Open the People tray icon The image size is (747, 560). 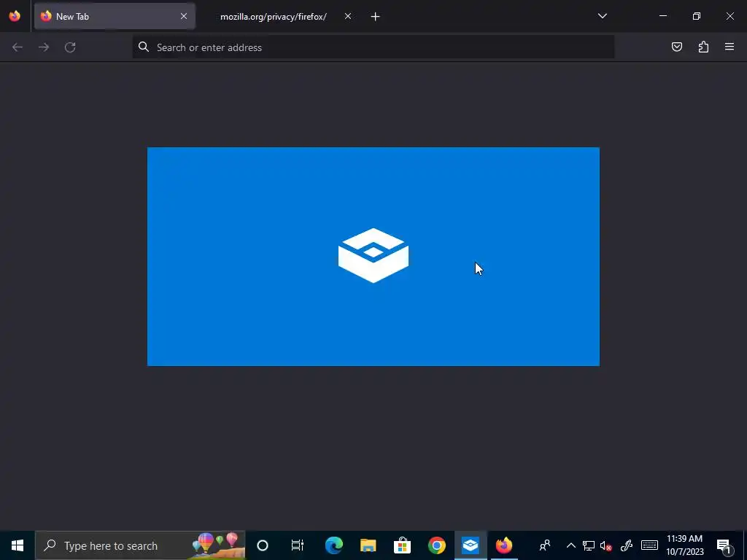[x=545, y=545]
